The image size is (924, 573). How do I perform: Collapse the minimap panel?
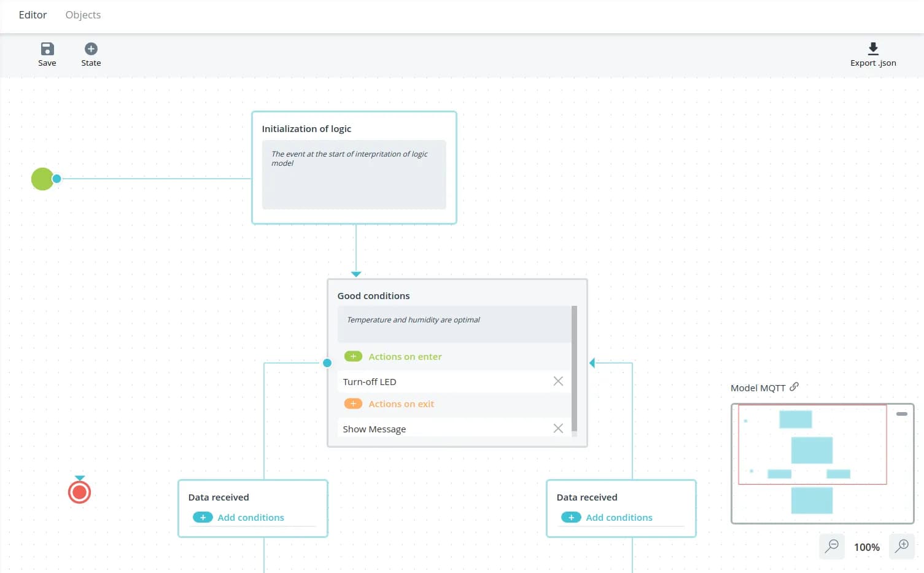901,414
